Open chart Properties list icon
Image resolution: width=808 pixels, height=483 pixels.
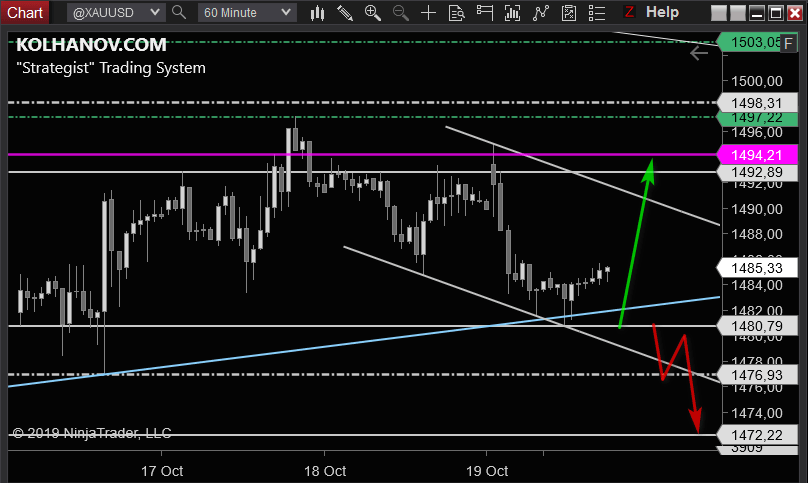click(x=597, y=13)
